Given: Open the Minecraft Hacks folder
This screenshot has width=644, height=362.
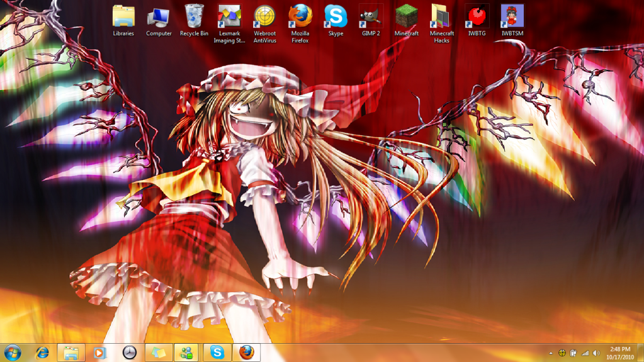Looking at the screenshot, I should tap(441, 24).
